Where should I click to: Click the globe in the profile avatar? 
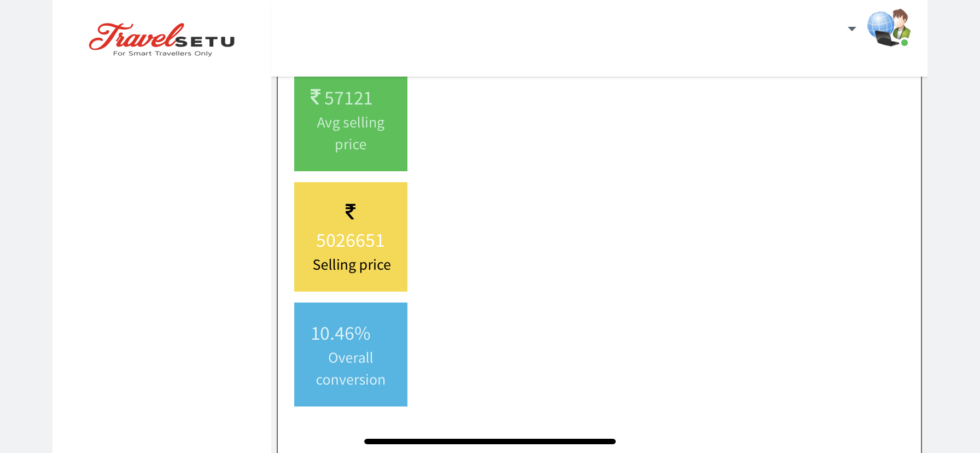[x=880, y=23]
